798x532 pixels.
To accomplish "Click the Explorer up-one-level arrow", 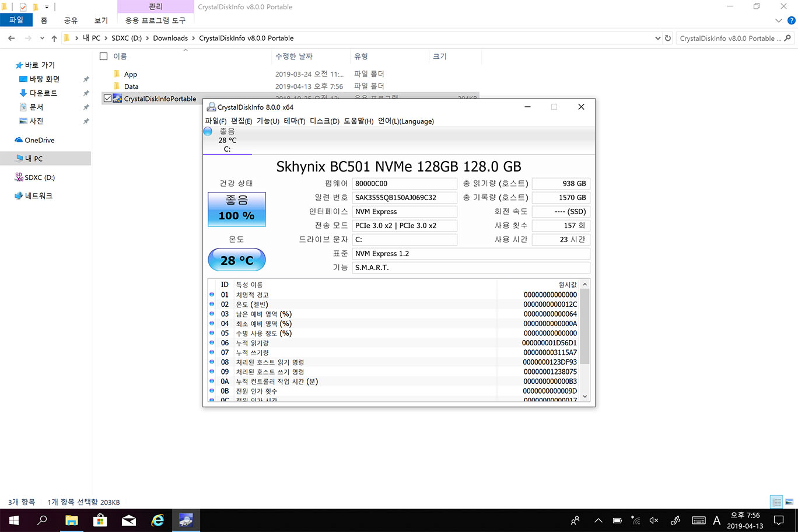I will click(54, 38).
